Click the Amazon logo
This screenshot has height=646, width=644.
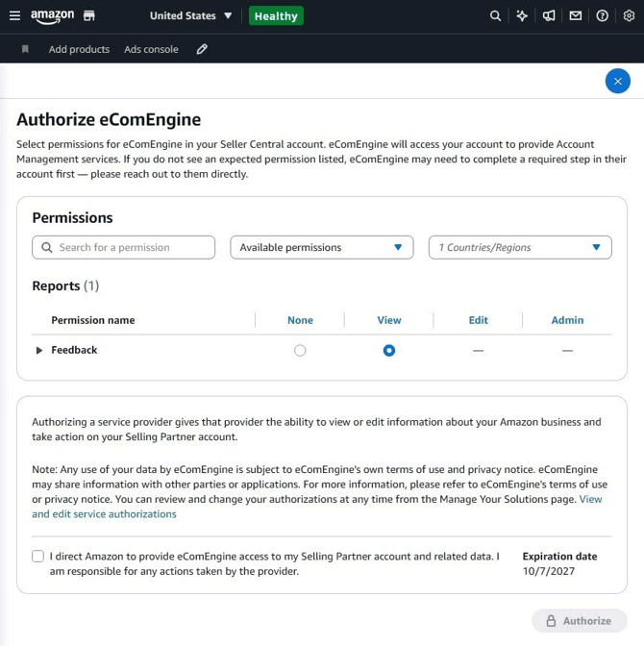52,16
